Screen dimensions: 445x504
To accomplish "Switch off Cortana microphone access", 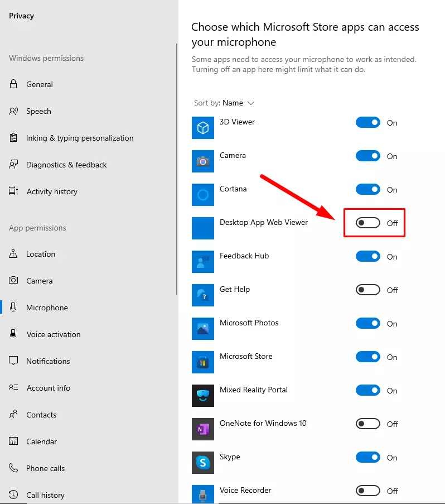I will click(368, 189).
